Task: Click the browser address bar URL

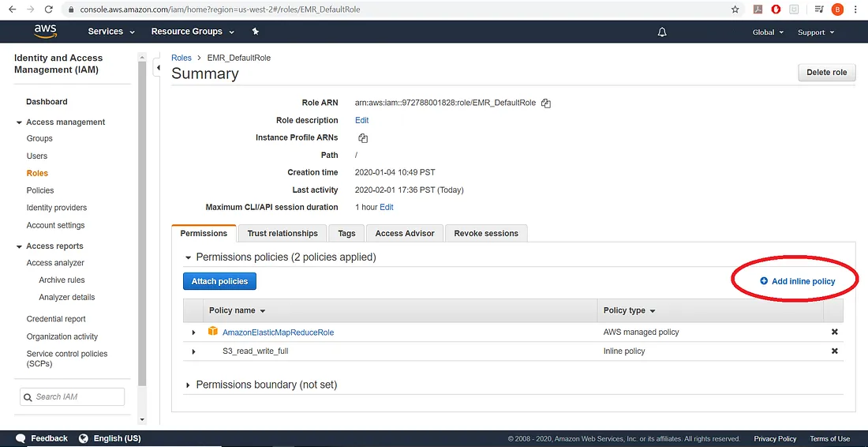Action: 220,9
